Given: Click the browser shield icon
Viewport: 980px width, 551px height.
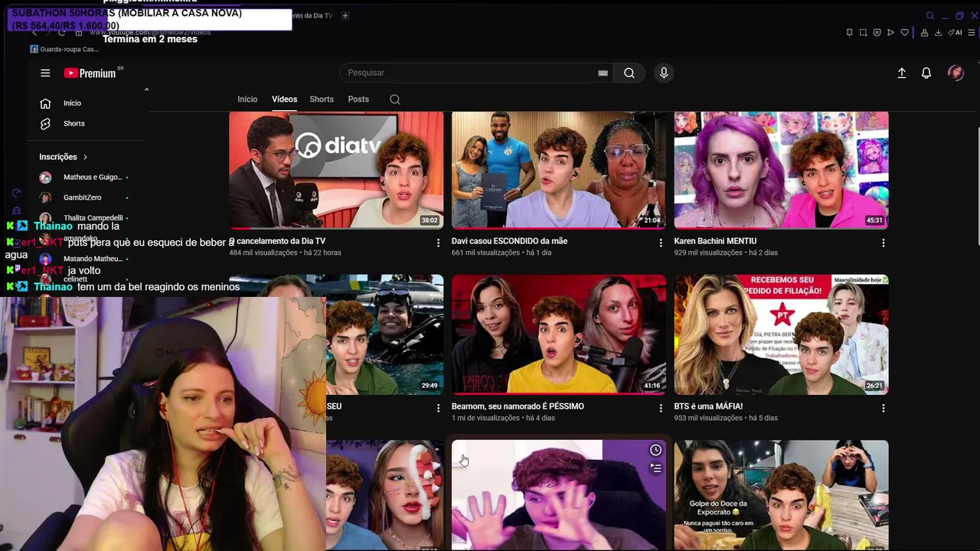Looking at the screenshot, I should (x=877, y=33).
